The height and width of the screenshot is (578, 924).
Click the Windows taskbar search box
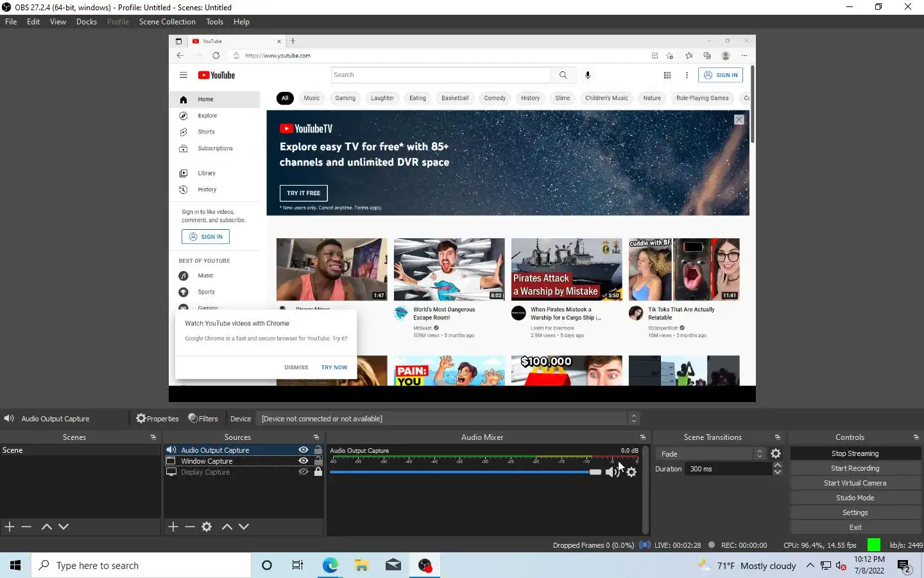point(141,565)
